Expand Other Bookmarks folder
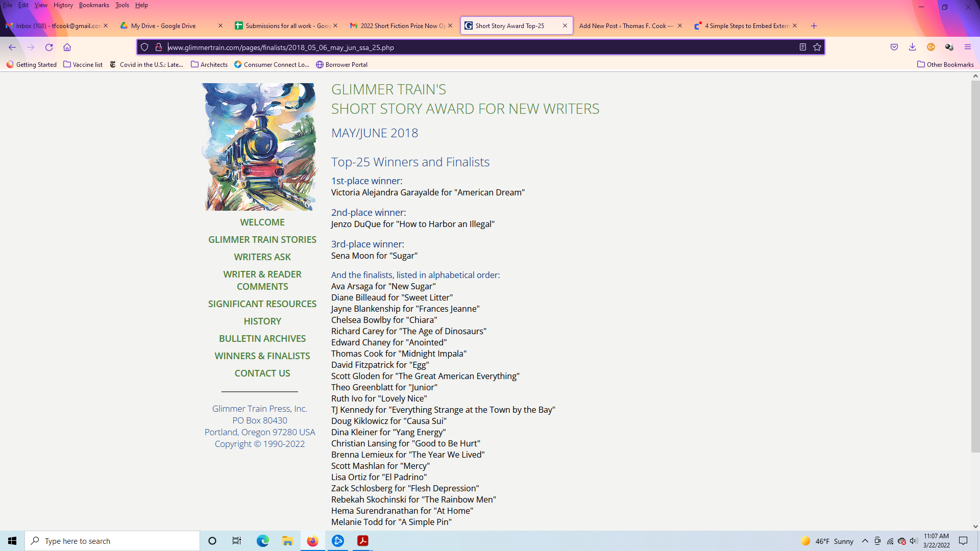 (945, 64)
